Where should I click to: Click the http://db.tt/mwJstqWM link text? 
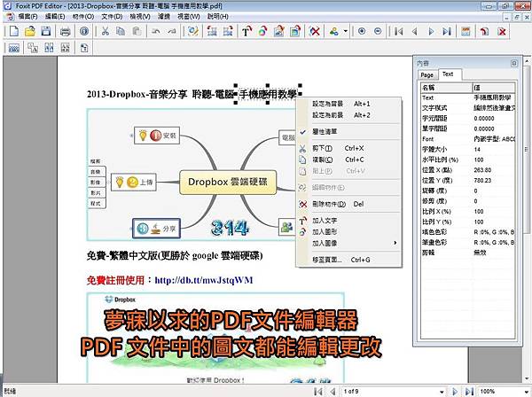pos(204,280)
